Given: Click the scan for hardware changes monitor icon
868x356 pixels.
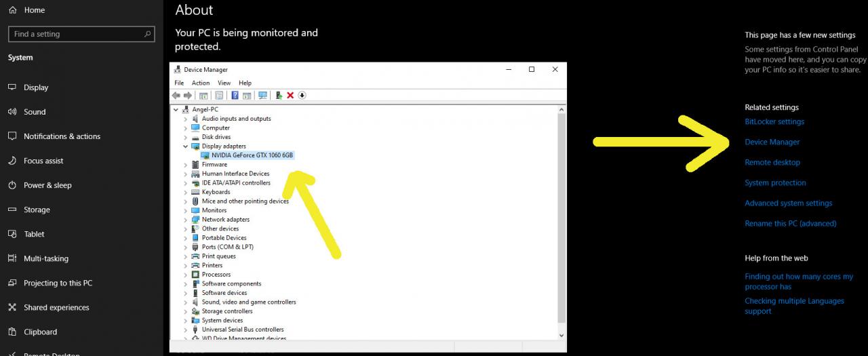Looking at the screenshot, I should (x=262, y=95).
